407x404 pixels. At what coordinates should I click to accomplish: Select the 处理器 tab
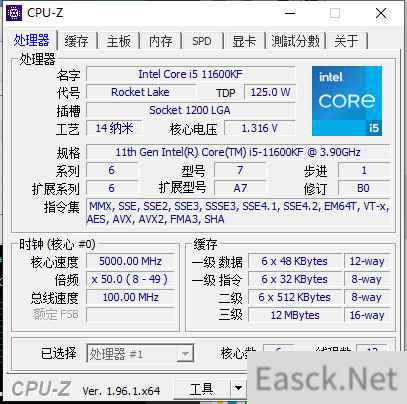(32, 40)
